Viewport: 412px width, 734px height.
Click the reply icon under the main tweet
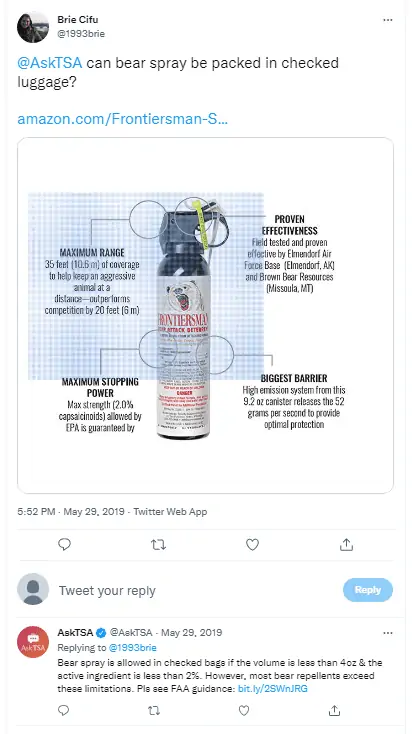click(64, 544)
